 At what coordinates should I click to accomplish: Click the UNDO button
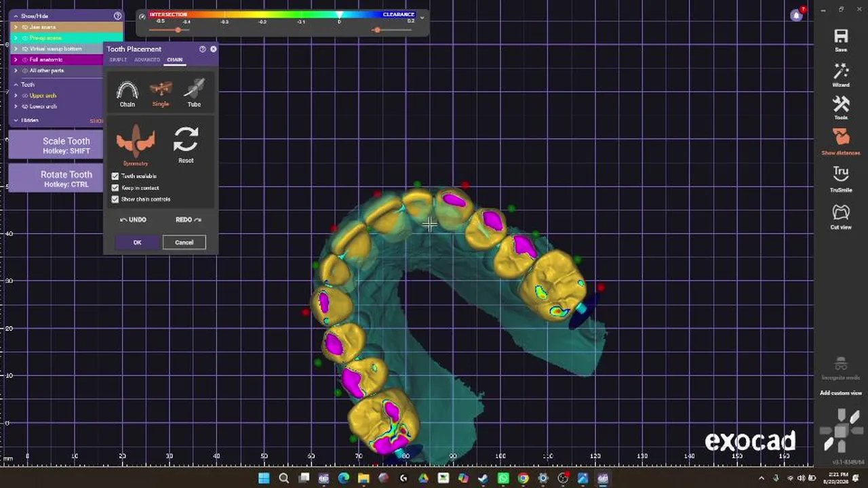[x=133, y=220]
